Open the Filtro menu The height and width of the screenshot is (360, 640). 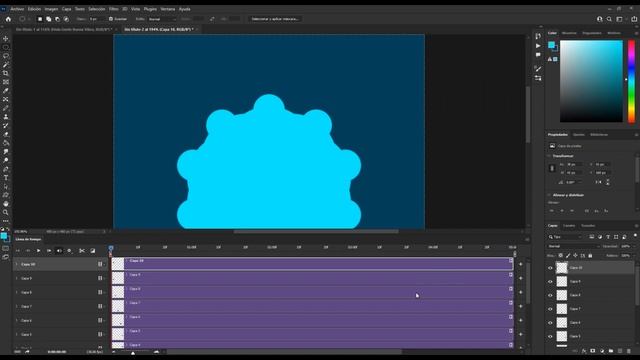click(113, 9)
